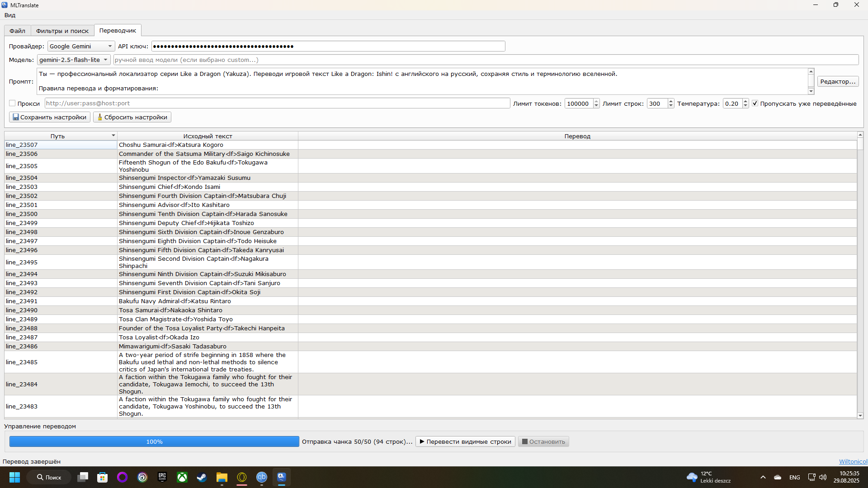Open qBittorrent from taskbar
Image resolution: width=868 pixels, height=488 pixels.
[262, 477]
